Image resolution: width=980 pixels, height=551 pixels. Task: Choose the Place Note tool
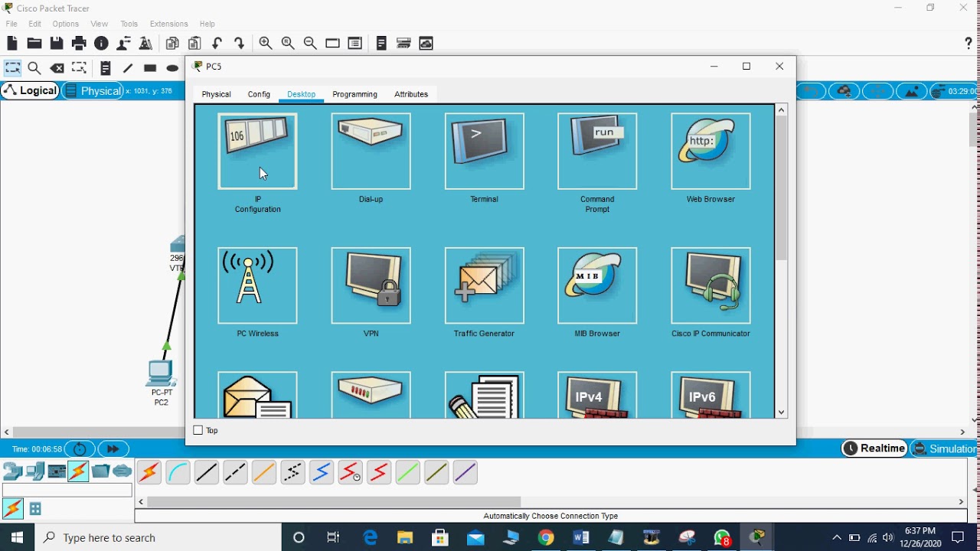tap(106, 68)
